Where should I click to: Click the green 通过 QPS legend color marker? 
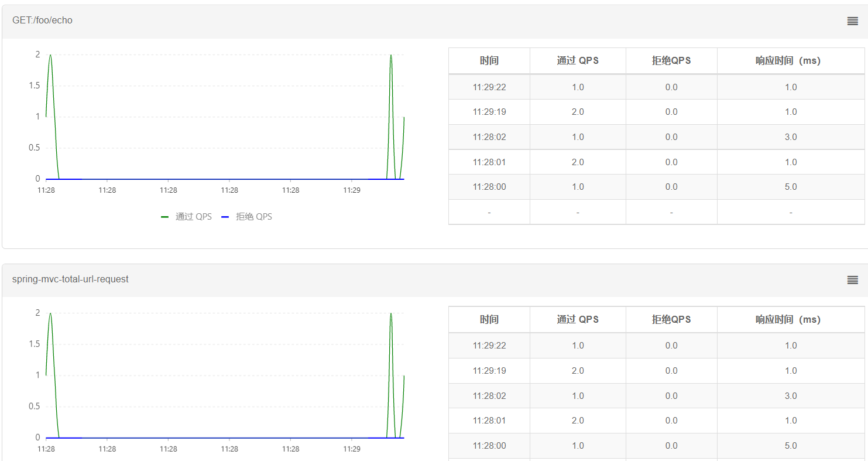(165, 217)
